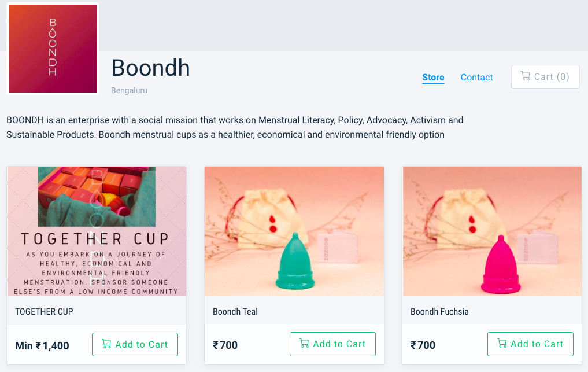588x372 pixels.
Task: Click the Boondh store title heading
Action: click(x=150, y=68)
